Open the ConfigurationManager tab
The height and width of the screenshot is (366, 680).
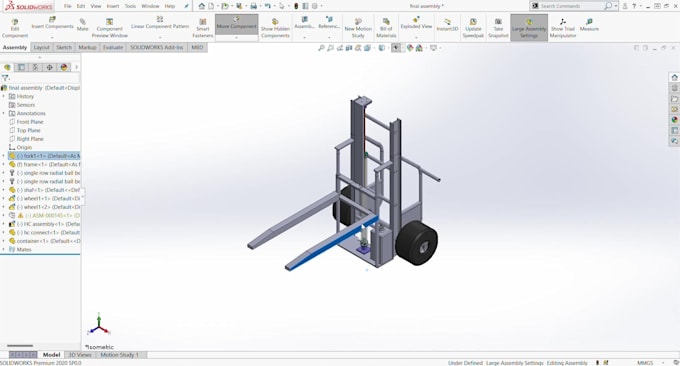(36, 67)
